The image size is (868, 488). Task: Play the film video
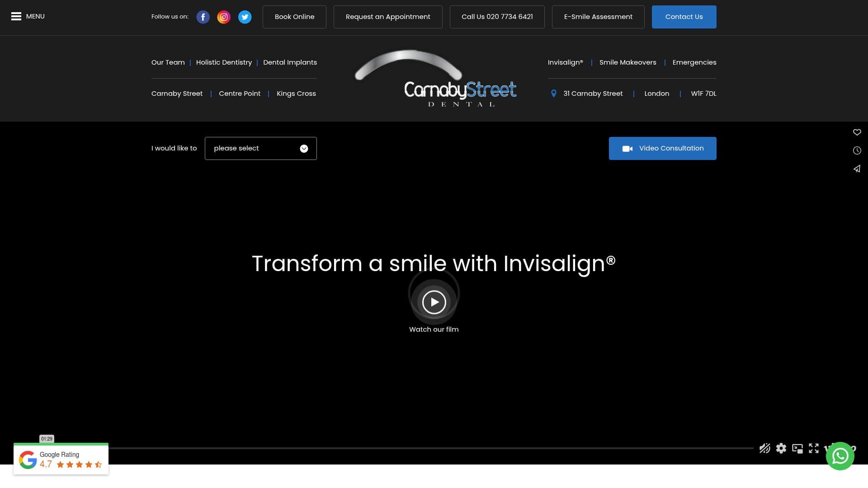tap(434, 302)
